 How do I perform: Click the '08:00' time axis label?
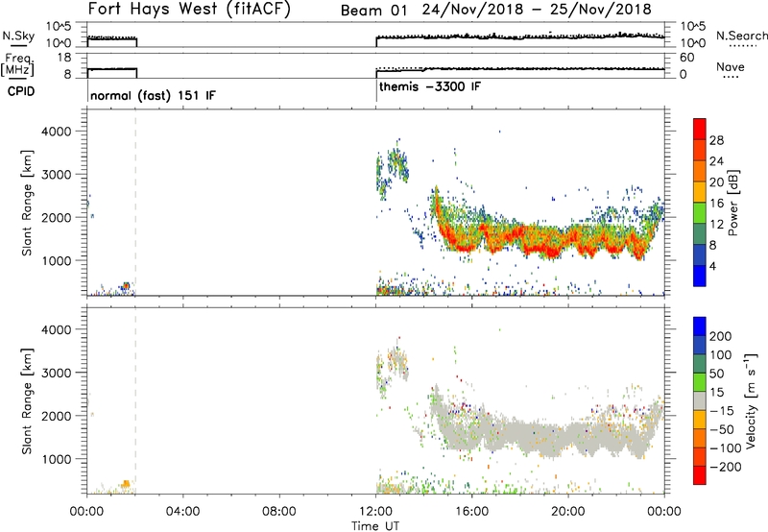pyautogui.click(x=278, y=512)
